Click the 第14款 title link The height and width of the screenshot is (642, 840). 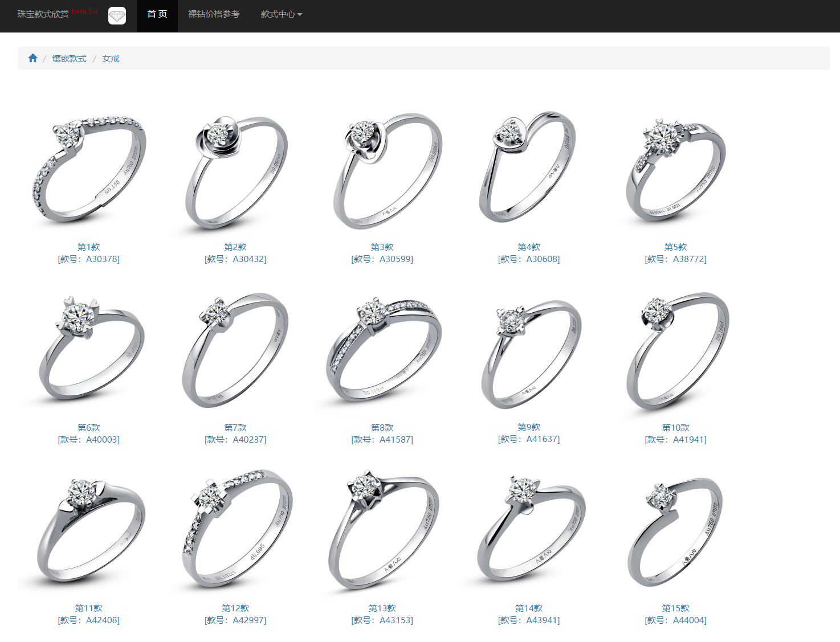[529, 608]
